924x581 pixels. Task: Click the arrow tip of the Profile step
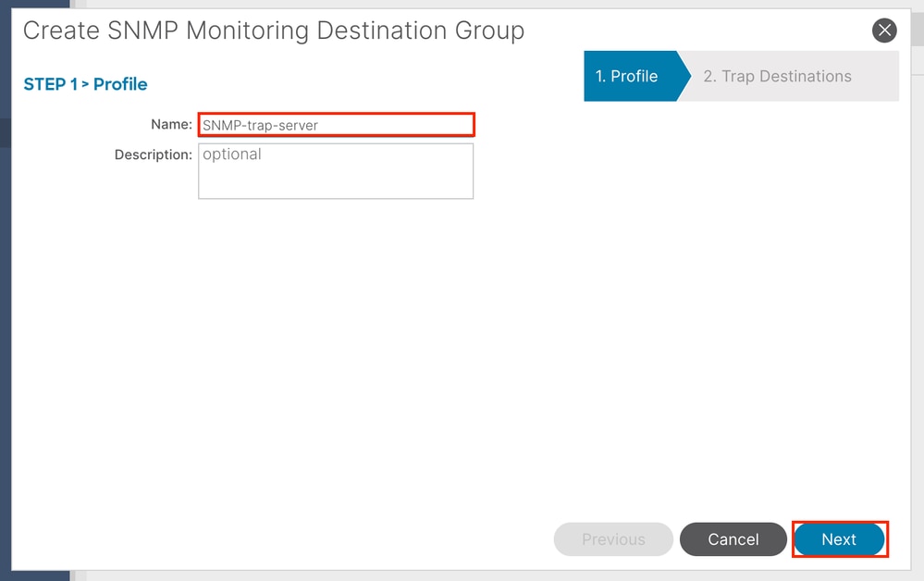[684, 76]
